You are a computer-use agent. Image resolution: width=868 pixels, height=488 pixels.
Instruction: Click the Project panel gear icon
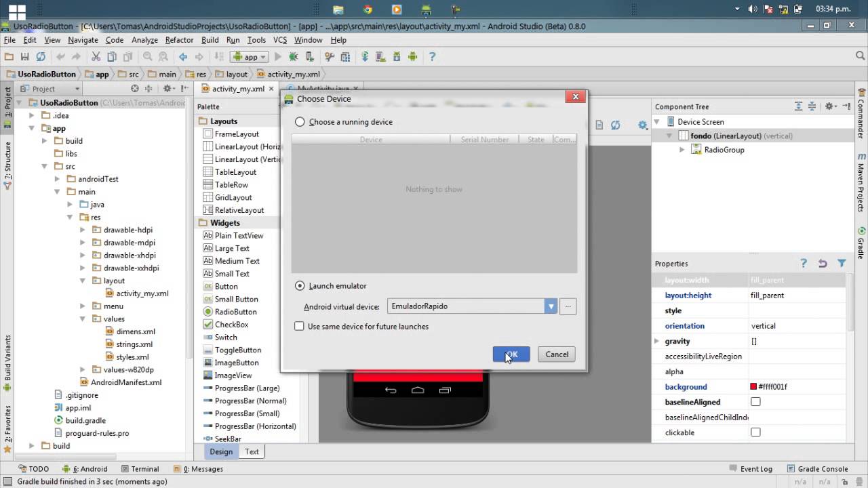point(170,88)
